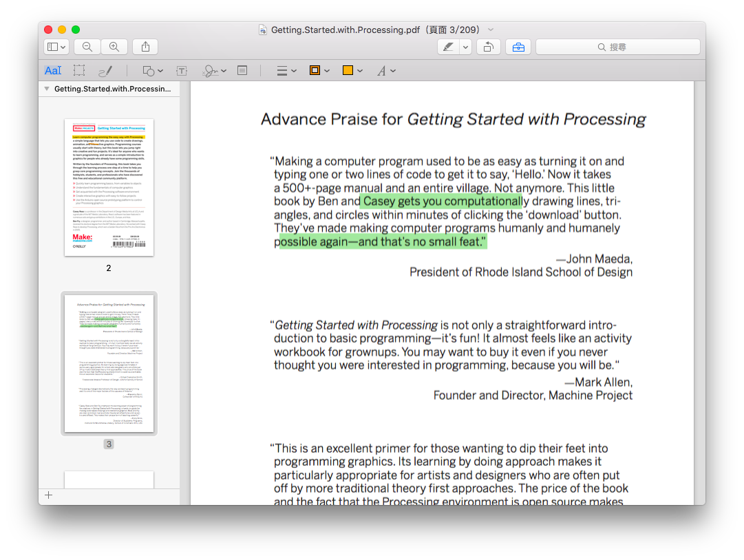Open the Share menu button
744x560 pixels.
pos(145,47)
